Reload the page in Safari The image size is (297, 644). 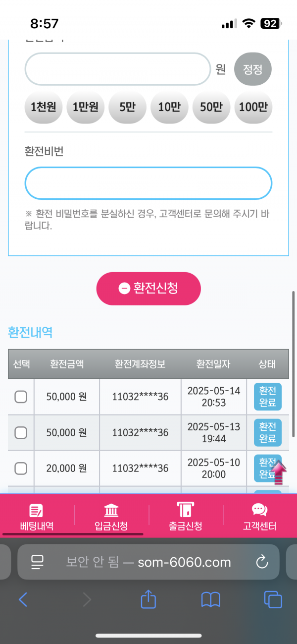coord(261,562)
